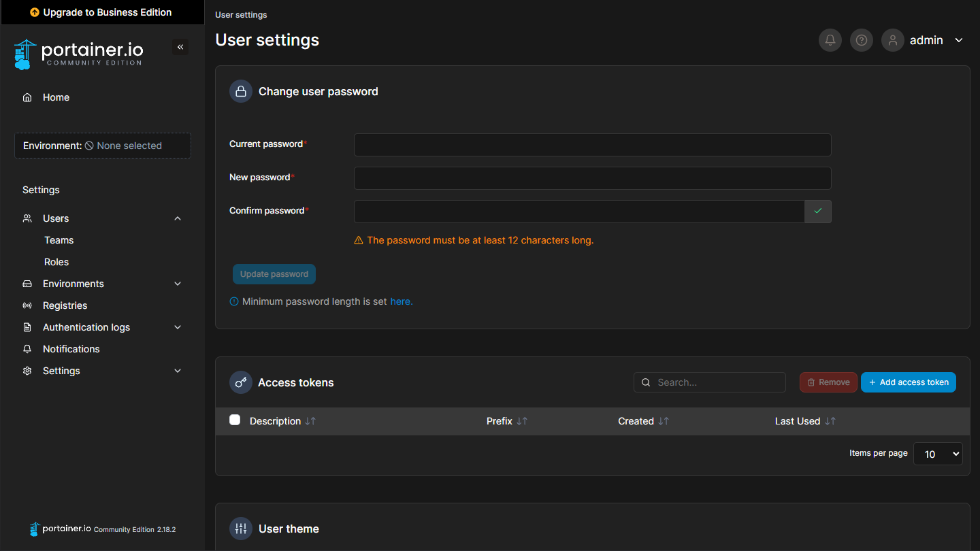Click the Add access token button

[x=908, y=382]
